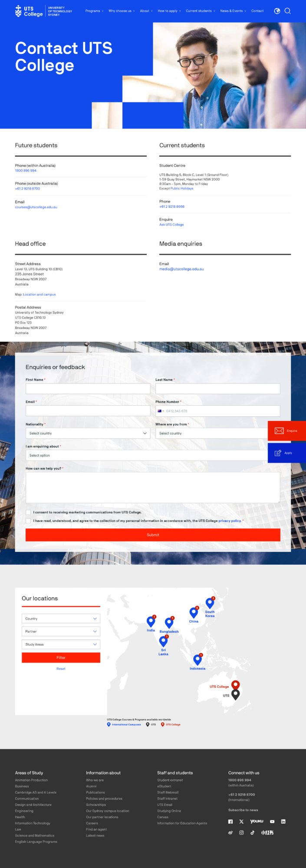Open the X (Twitter) icon in footer
The width and height of the screenshot is (306, 868).
click(x=241, y=822)
